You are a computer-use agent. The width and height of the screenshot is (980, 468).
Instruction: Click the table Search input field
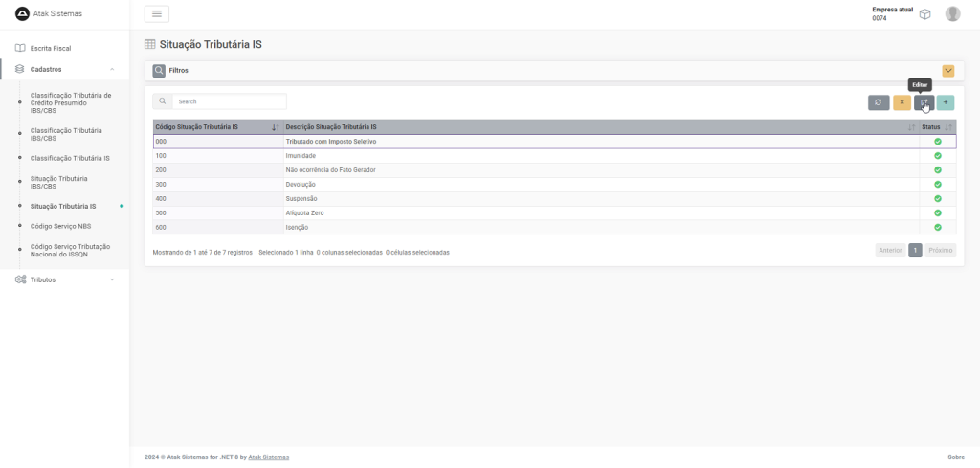point(230,101)
